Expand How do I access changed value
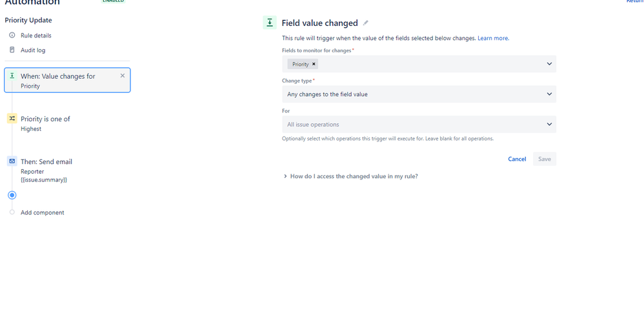The image size is (644, 313). 351,176
